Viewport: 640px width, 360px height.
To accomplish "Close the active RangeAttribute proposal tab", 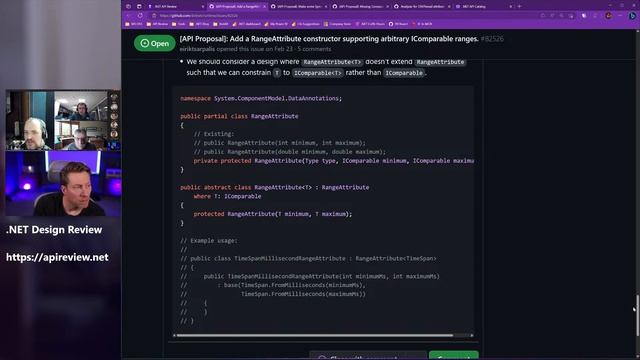I will 264,7.
